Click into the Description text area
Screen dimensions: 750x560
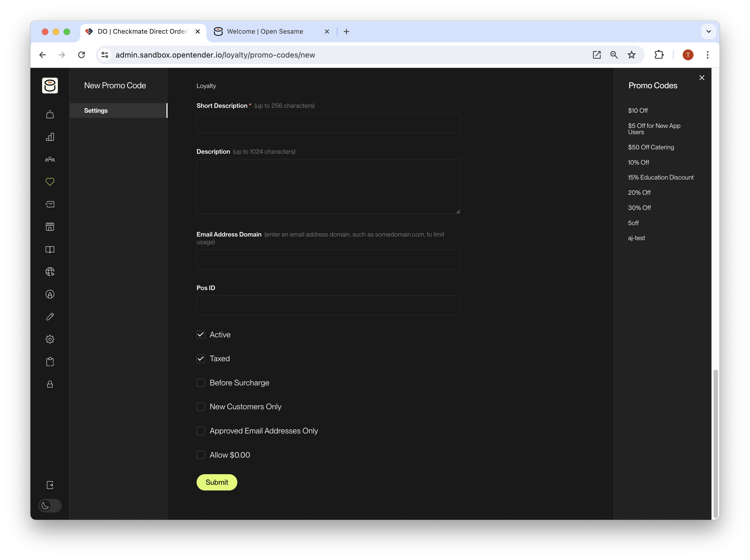(x=328, y=187)
